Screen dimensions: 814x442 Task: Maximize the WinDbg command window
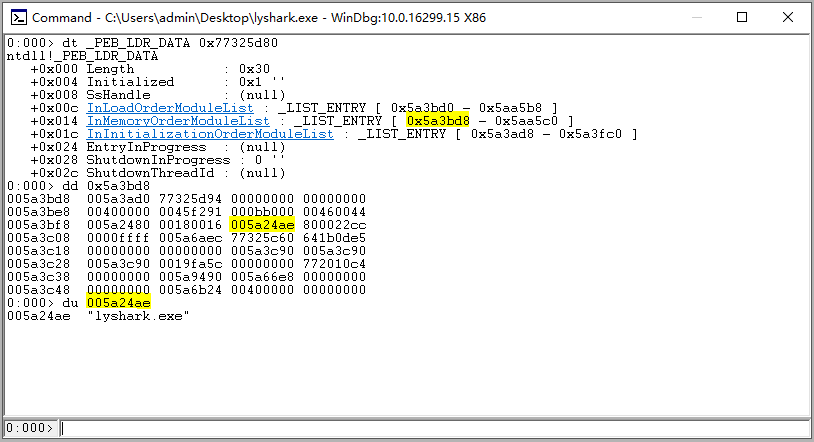pyautogui.click(x=742, y=18)
